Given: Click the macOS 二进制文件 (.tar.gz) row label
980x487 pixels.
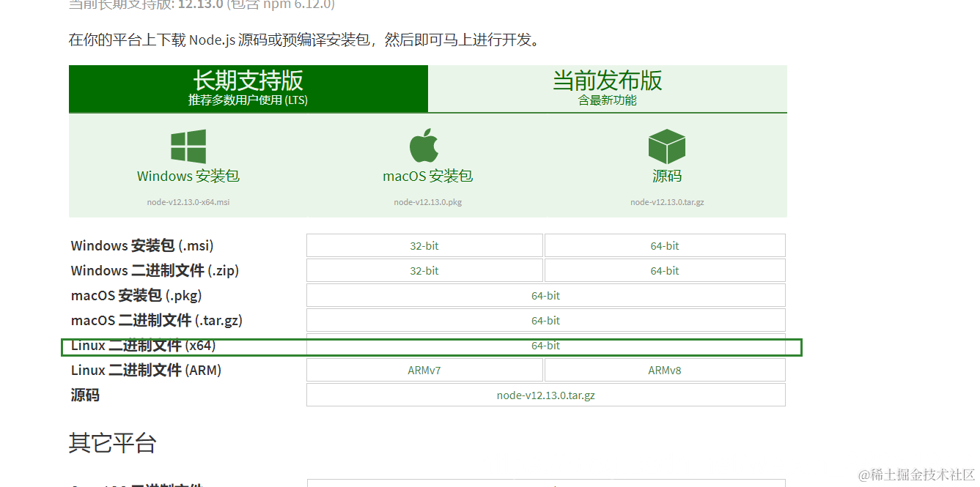Looking at the screenshot, I should coord(156,321).
